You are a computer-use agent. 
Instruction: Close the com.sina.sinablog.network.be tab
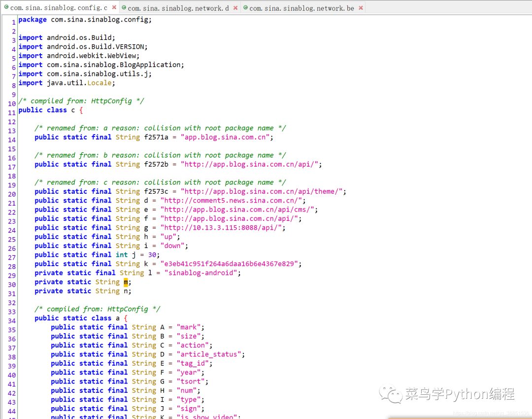361,8
